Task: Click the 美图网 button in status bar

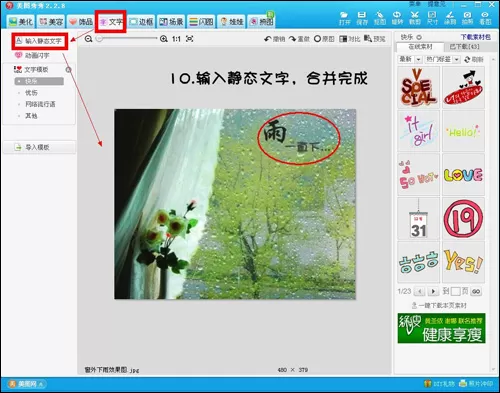Action: pyautogui.click(x=27, y=384)
